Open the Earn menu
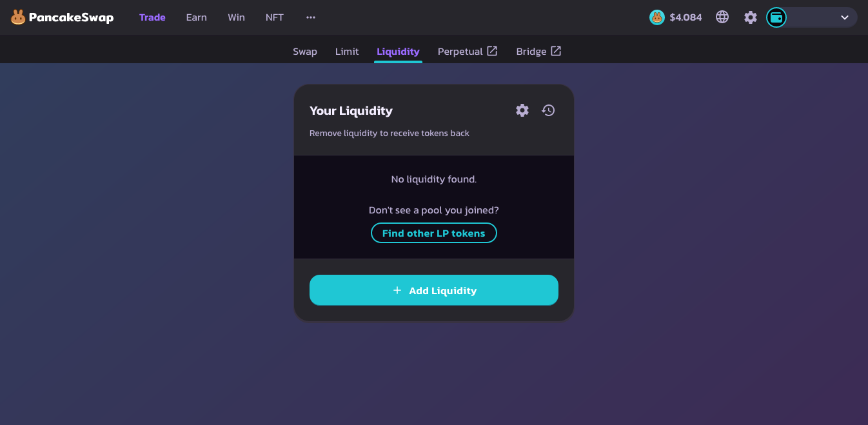Screen dimensions: 868x425 [197, 17]
